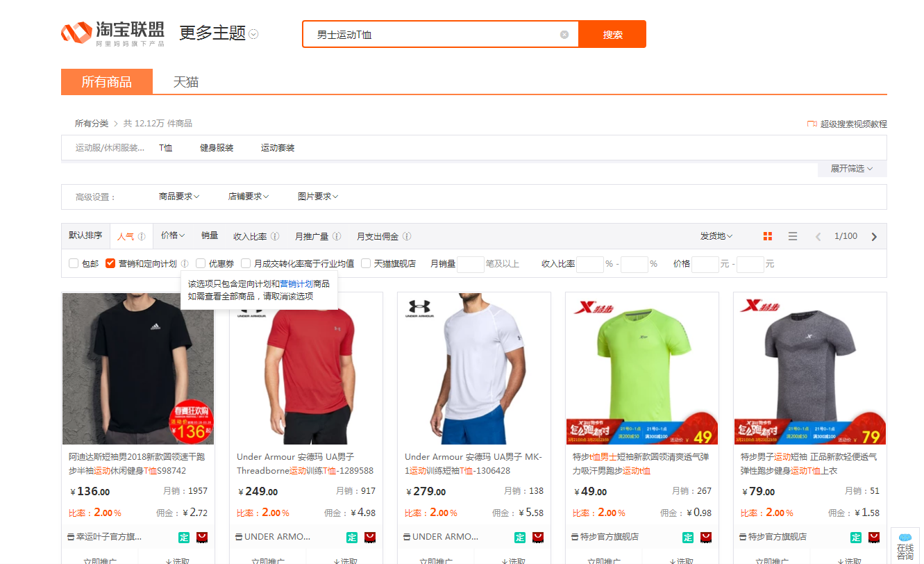This screenshot has width=924, height=564.
Task: Click info icon next to 月推广量
Action: 337,236
